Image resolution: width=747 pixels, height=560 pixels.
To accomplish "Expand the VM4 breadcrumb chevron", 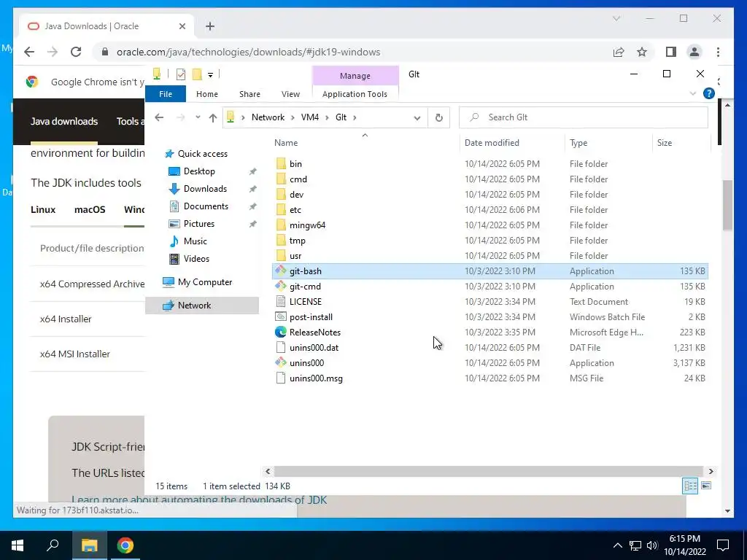I will point(328,117).
